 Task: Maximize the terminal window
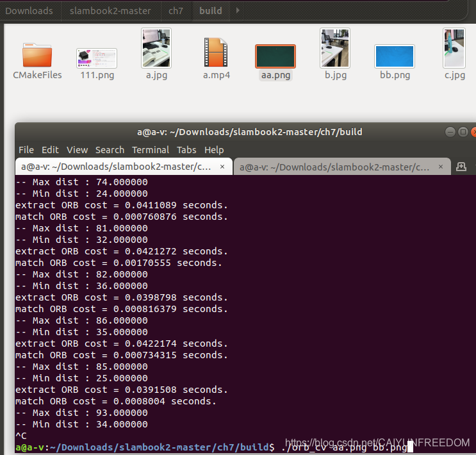coord(463,132)
